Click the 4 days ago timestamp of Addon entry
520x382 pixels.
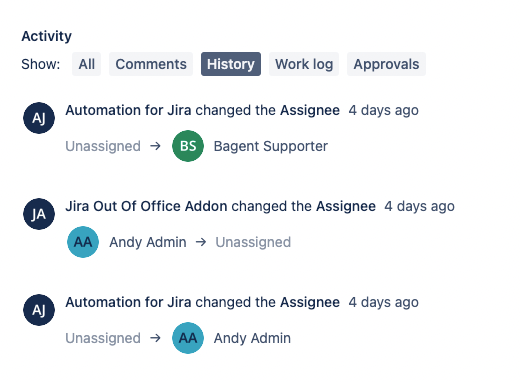[x=419, y=206]
